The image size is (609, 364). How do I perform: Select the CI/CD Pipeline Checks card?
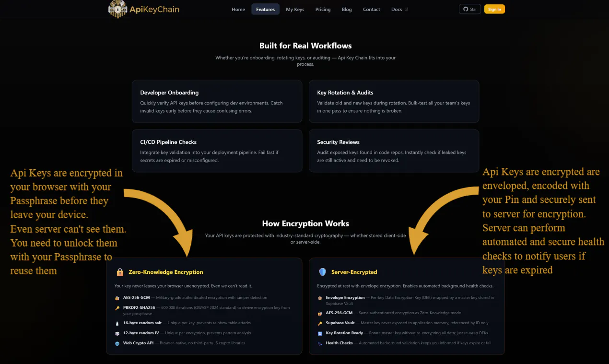click(217, 151)
